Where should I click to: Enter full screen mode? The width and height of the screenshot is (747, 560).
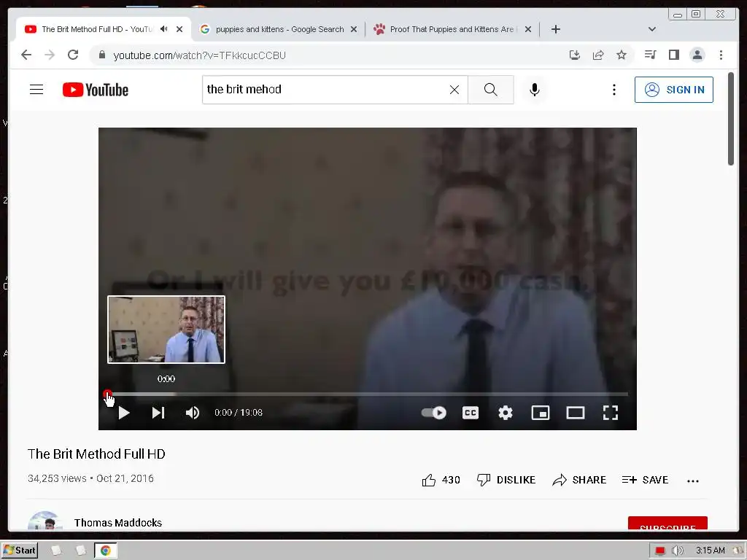click(611, 413)
